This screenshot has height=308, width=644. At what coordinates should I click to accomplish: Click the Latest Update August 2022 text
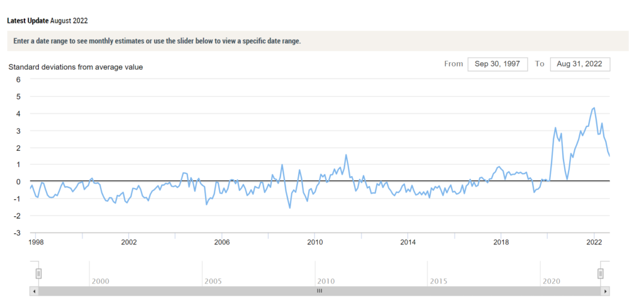[47, 21]
